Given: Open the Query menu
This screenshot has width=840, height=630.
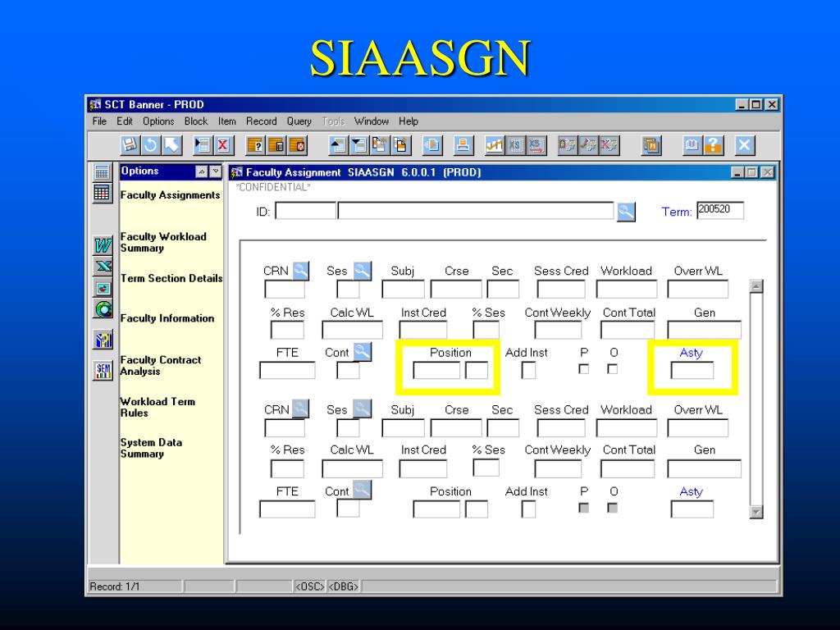Looking at the screenshot, I should pyautogui.click(x=299, y=121).
